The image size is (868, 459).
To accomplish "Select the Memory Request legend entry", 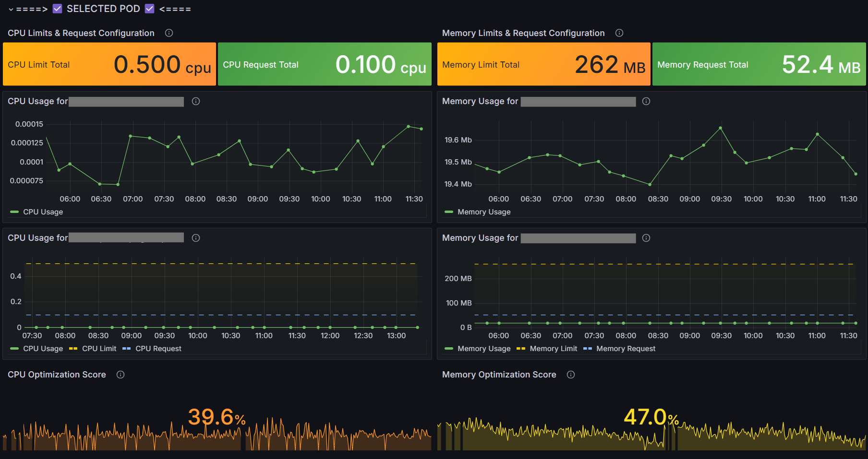I will (x=626, y=348).
